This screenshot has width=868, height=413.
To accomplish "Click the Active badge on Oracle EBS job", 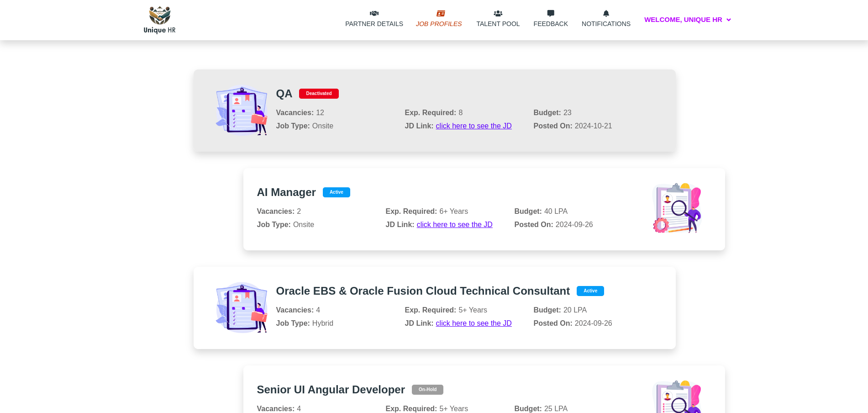I will click(x=590, y=291).
